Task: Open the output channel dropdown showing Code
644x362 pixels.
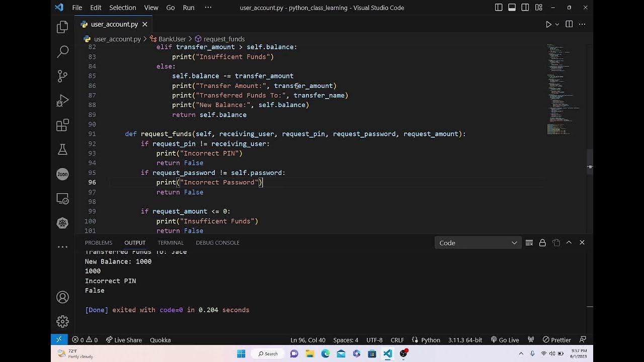Action: 478,243
